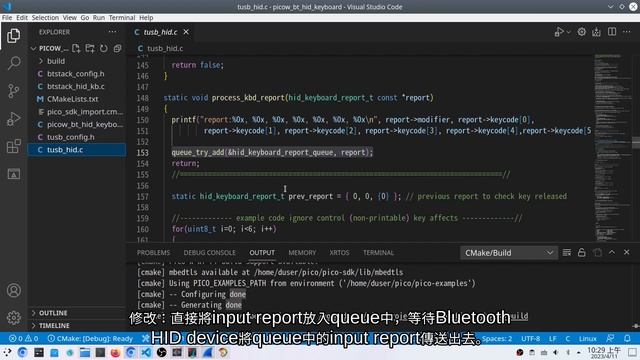The image size is (640, 360).
Task: Open the Explorer more actions ellipsis
Action: pos(112,32)
